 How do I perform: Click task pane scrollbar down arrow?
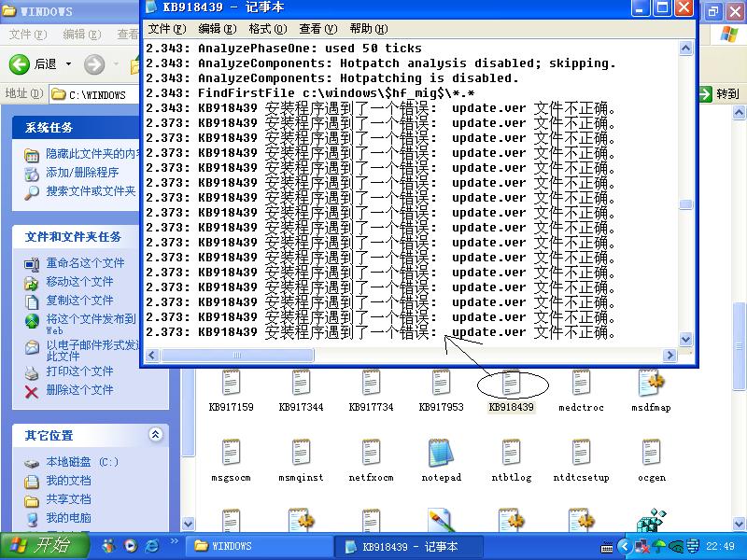coord(189,524)
